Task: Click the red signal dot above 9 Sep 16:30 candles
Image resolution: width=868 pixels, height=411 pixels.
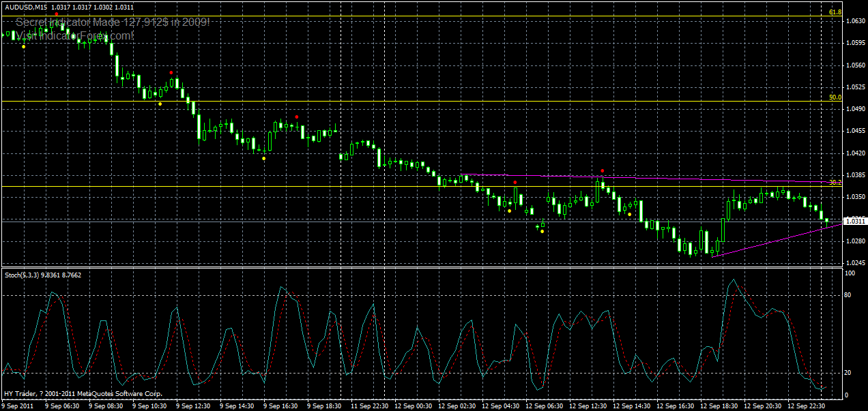Action: 296,117
